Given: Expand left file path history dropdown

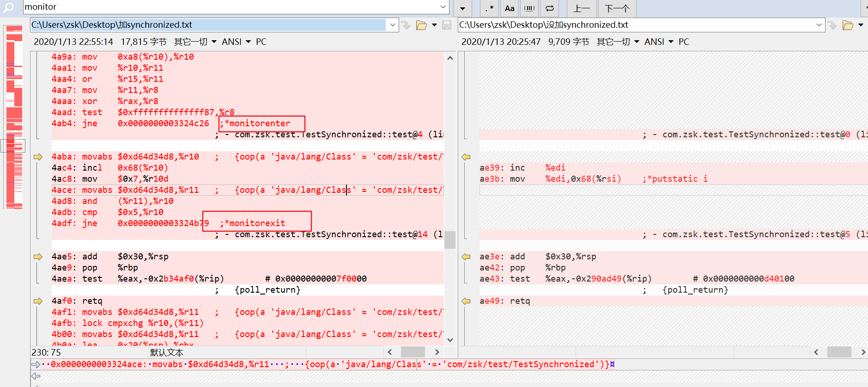Looking at the screenshot, I should pyautogui.click(x=393, y=25).
